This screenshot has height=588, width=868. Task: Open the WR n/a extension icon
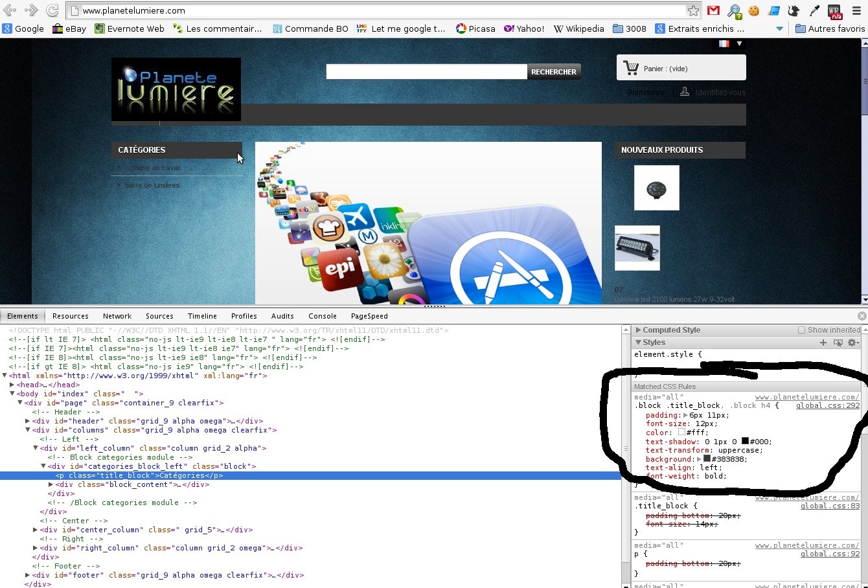click(835, 12)
